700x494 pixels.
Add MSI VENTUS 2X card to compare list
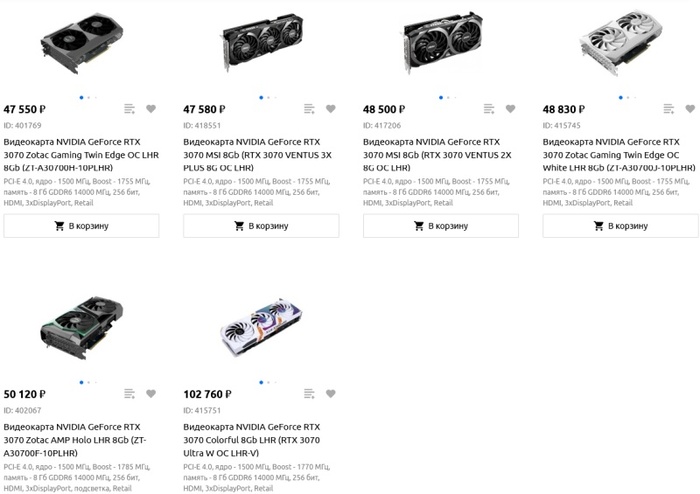click(x=489, y=109)
